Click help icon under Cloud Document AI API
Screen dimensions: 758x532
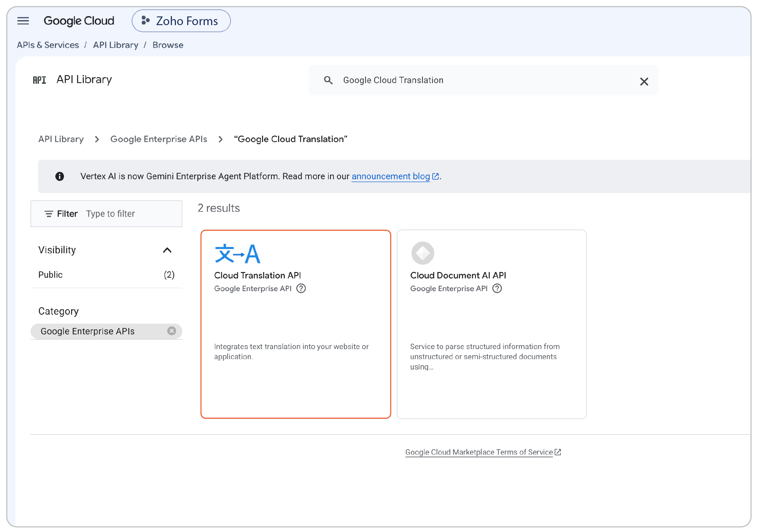coord(497,288)
